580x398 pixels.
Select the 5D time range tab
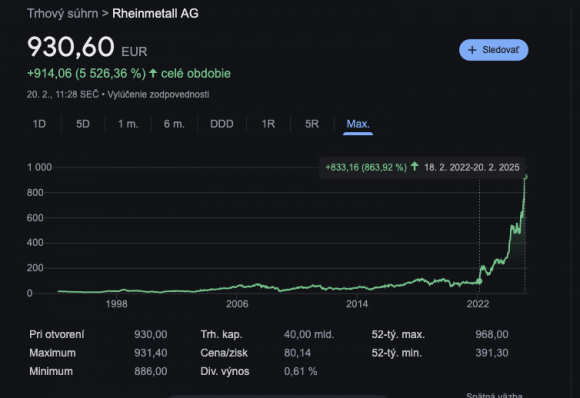point(83,124)
